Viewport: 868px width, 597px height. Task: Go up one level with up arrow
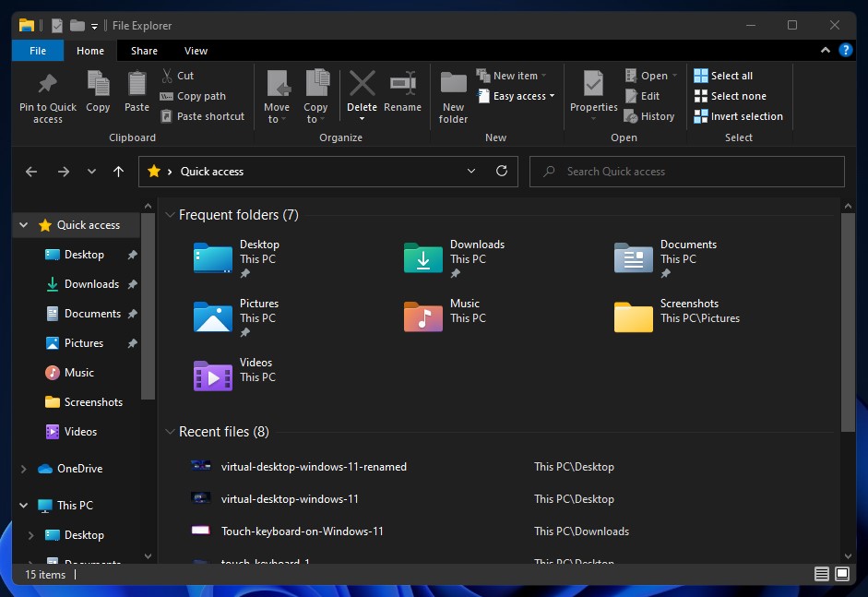click(x=118, y=172)
